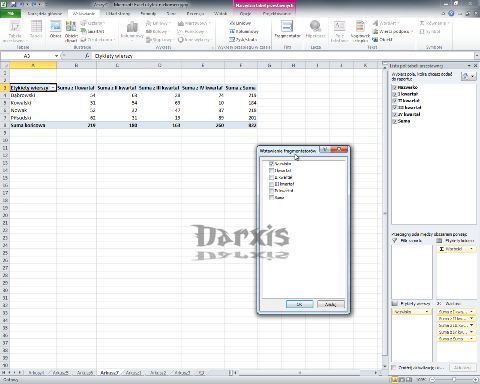Insert a Pole tekstowe (text box)
Viewport: 480px width, 384px height.
tap(339, 31)
